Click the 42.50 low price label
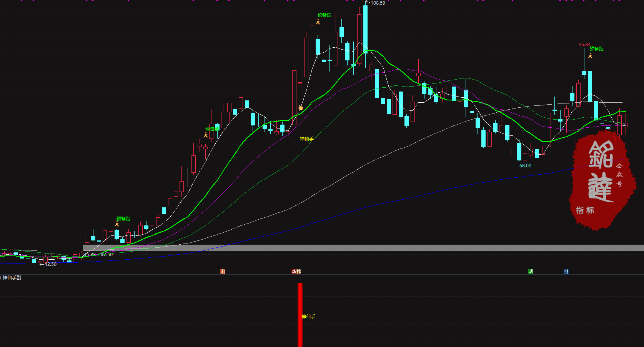This screenshot has width=644, height=347. pyautogui.click(x=50, y=264)
